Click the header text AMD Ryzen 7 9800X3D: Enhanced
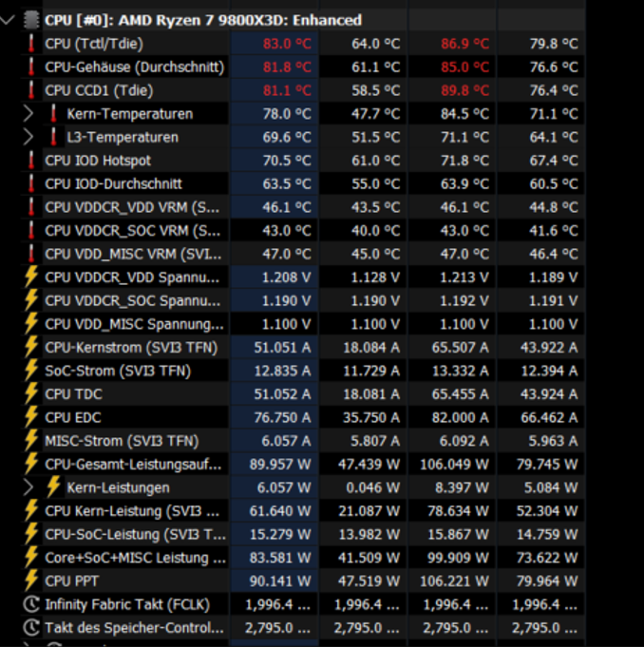The image size is (644, 647). (240, 20)
